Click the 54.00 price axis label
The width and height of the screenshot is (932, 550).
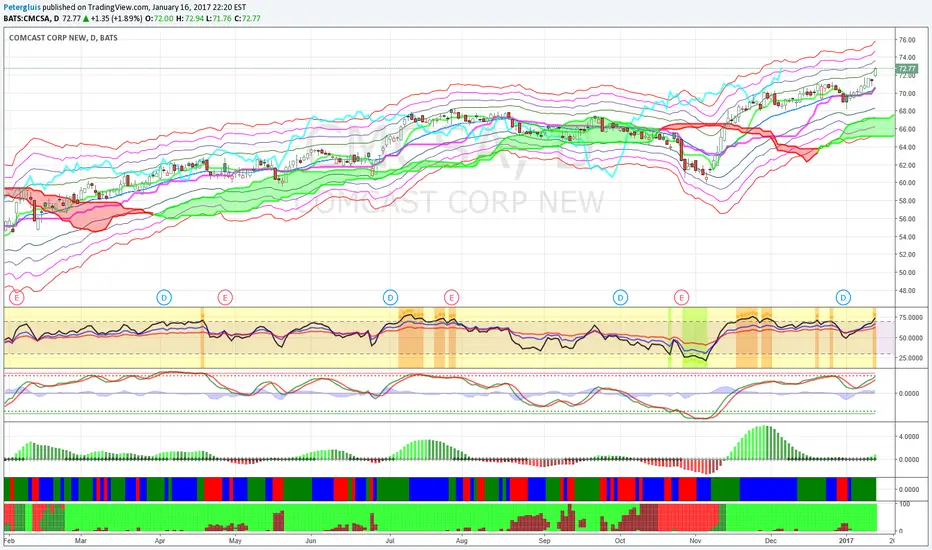[x=907, y=237]
